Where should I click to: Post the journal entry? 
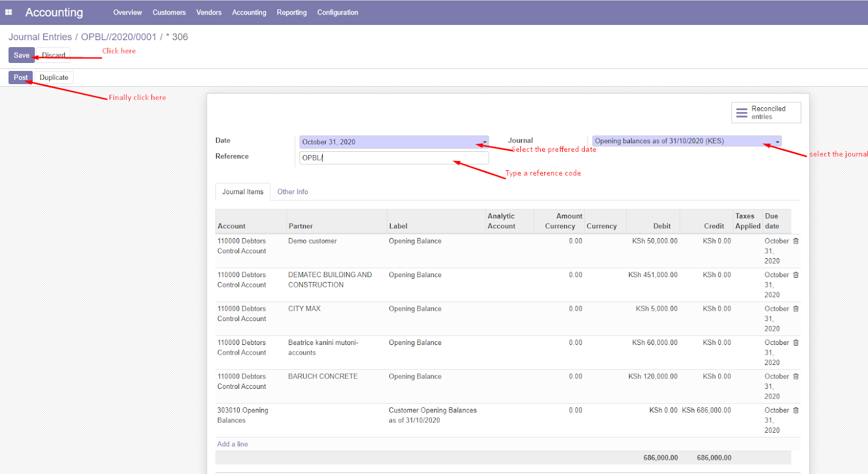point(21,78)
